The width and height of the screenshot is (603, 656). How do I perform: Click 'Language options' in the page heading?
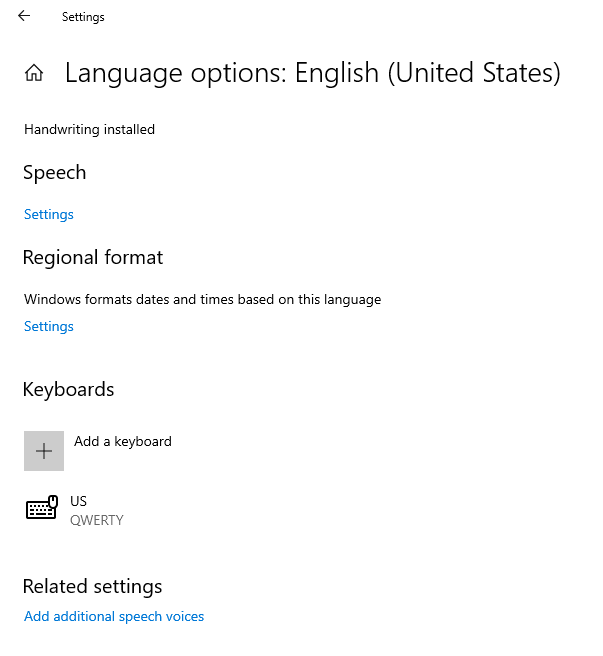pyautogui.click(x=176, y=73)
